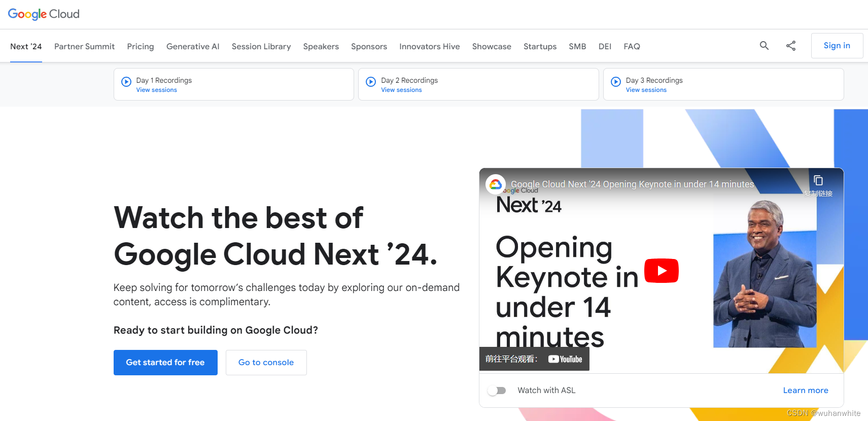Open the Speakers tab
868x421 pixels.
321,46
